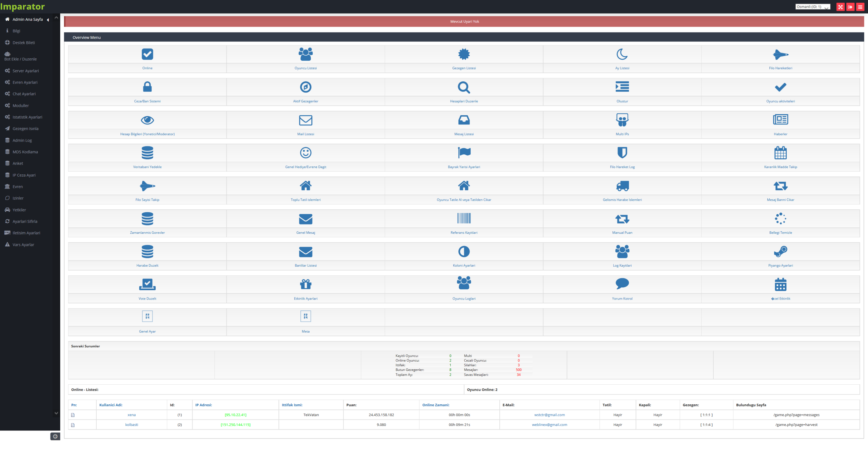Open Server Ayarlari in the sidebar
This screenshot has height=464, width=868.
pyautogui.click(x=25, y=71)
